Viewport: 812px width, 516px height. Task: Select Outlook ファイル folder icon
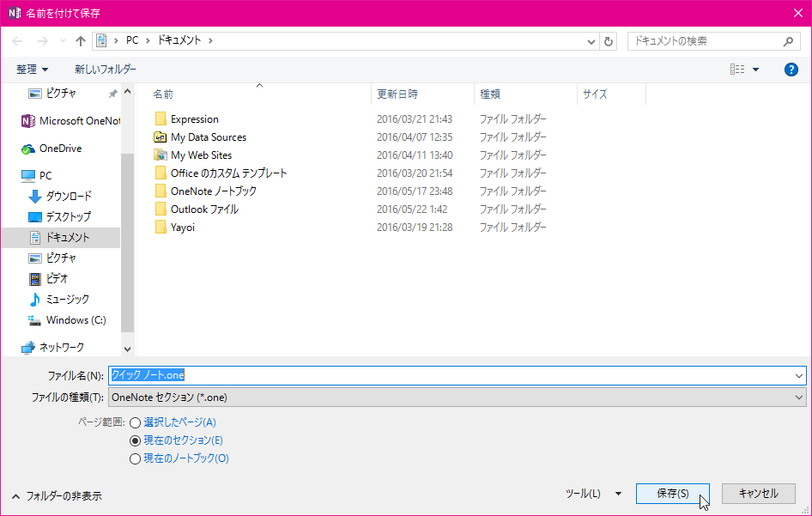161,209
